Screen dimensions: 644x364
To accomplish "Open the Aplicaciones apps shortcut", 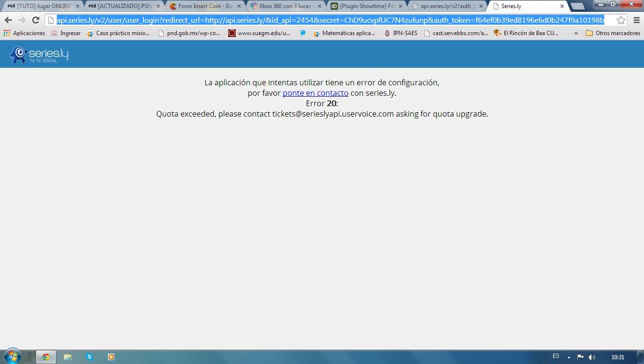I will click(x=24, y=33).
